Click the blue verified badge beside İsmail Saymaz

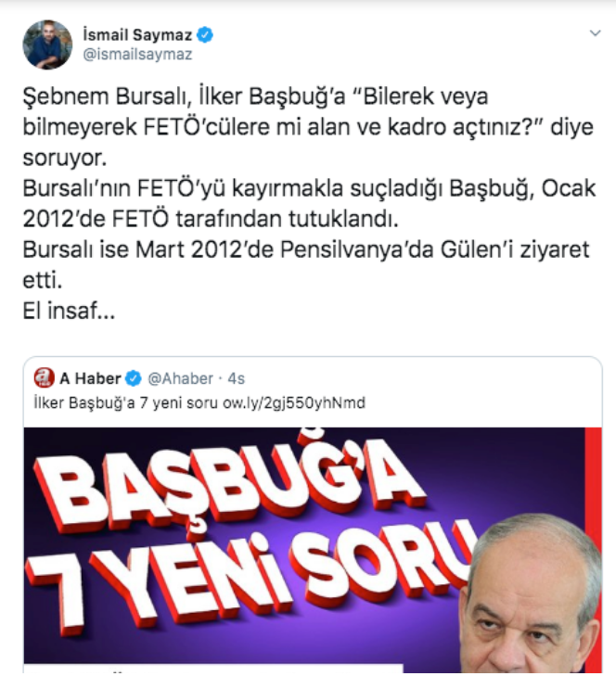[205, 34]
